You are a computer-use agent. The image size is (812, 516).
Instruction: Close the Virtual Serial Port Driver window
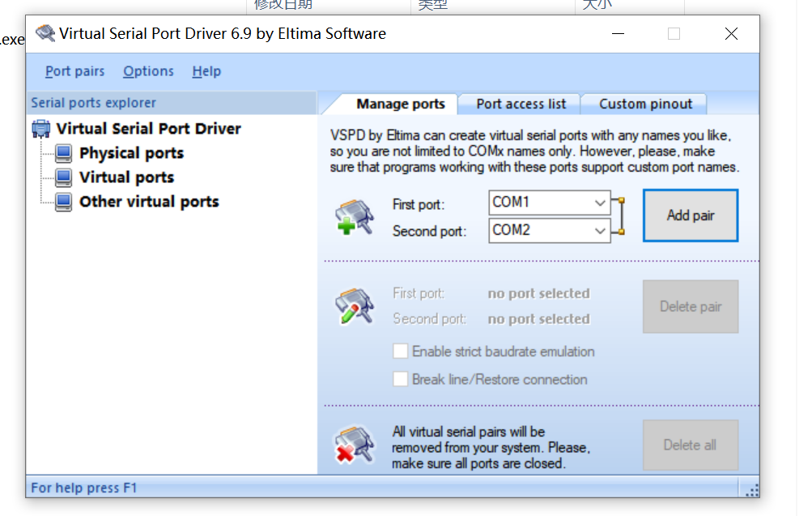tap(731, 34)
